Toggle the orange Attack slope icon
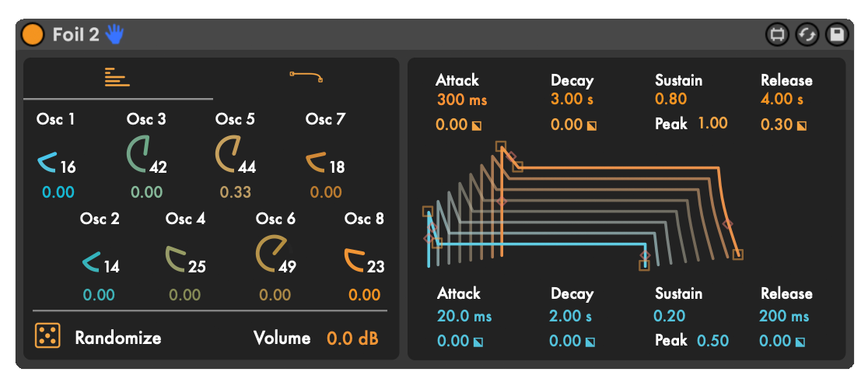Image resolution: width=868 pixels, height=386 pixels. point(477,126)
